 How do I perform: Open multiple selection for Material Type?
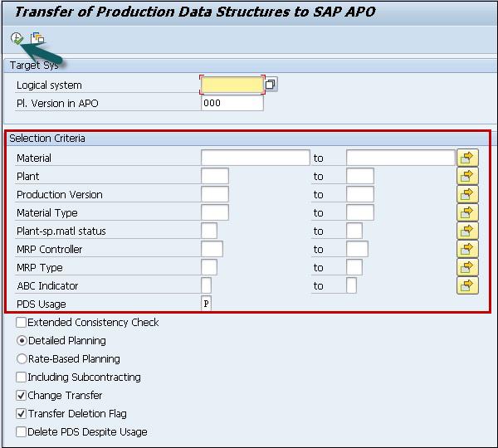[467, 212]
